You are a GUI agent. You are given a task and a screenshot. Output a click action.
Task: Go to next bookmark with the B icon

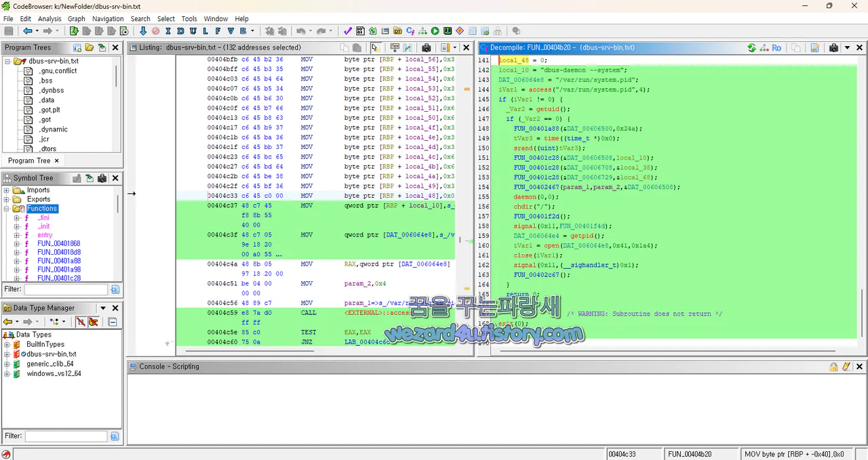243,31
